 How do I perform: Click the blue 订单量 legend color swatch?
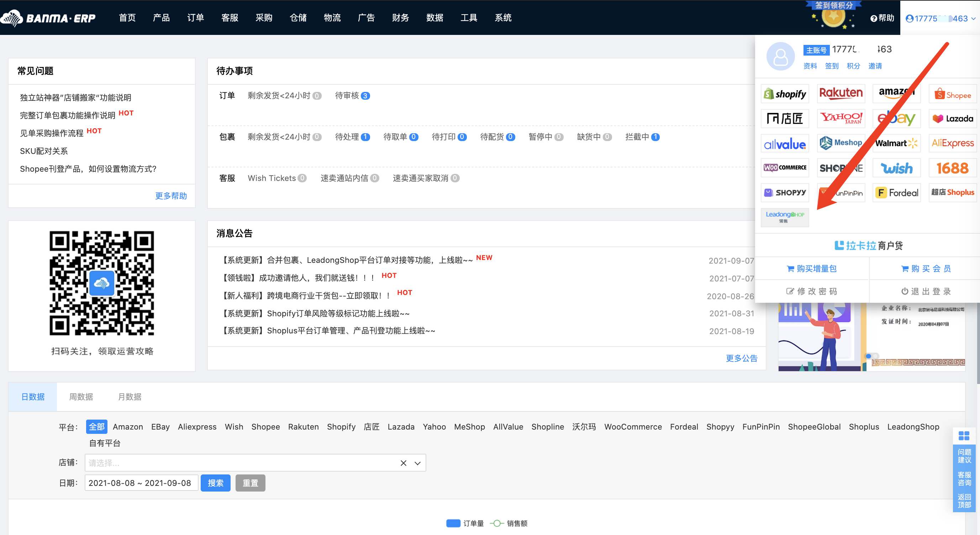(x=453, y=523)
